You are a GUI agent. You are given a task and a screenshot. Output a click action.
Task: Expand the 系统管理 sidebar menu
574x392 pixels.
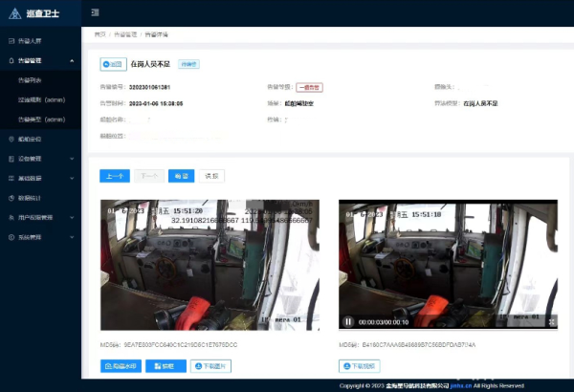(x=38, y=237)
